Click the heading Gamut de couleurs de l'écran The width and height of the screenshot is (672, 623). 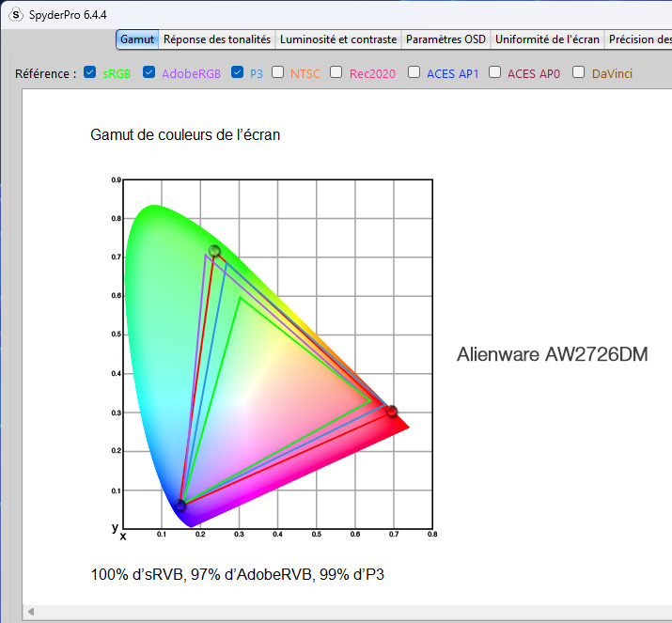point(185,135)
